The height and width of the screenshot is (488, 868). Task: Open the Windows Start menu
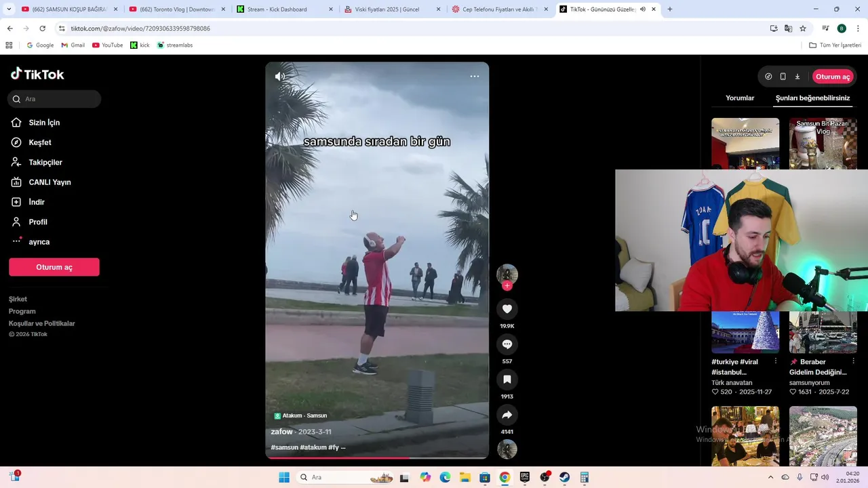point(284,477)
